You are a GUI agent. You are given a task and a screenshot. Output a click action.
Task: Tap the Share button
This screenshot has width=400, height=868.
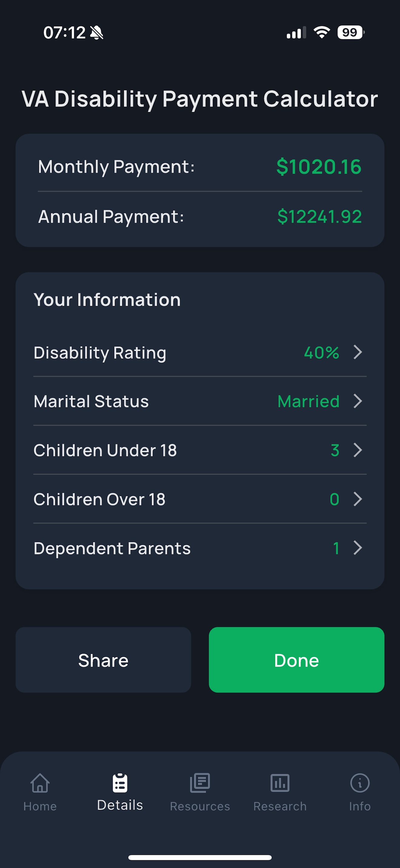(x=103, y=660)
